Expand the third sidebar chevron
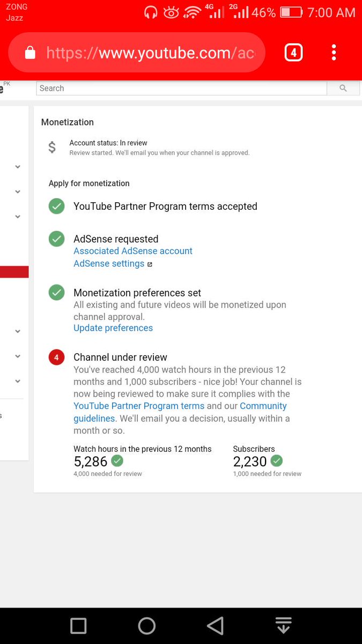This screenshot has width=362, height=644. tap(18, 217)
